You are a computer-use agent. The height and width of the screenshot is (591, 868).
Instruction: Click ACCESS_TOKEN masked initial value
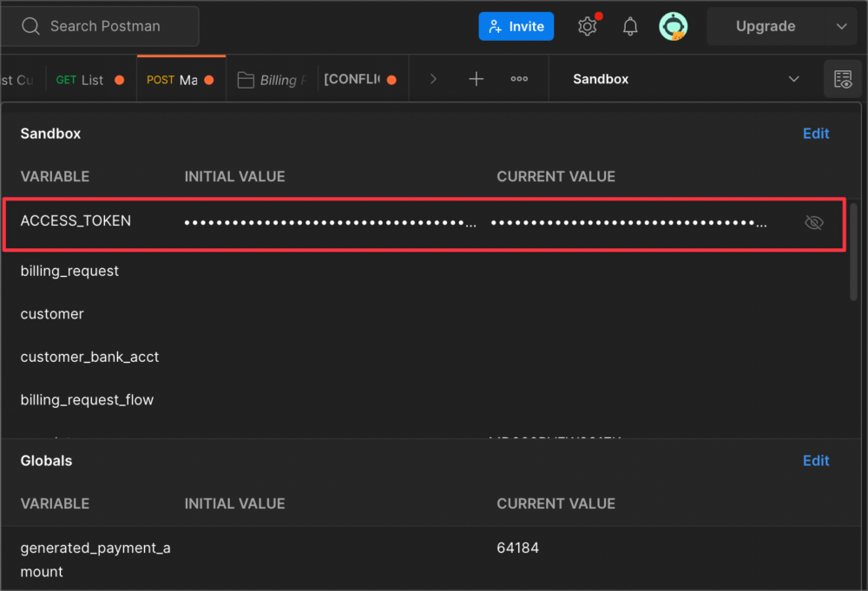click(x=331, y=223)
